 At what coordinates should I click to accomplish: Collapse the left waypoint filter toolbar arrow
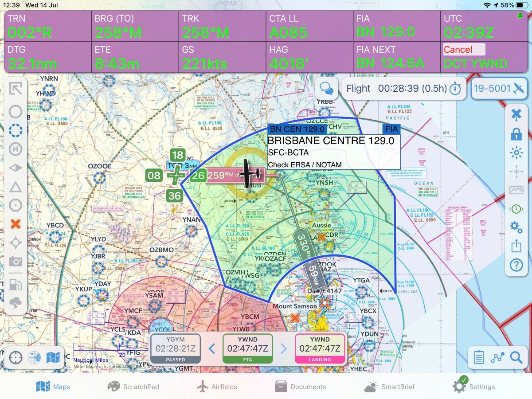[16, 89]
